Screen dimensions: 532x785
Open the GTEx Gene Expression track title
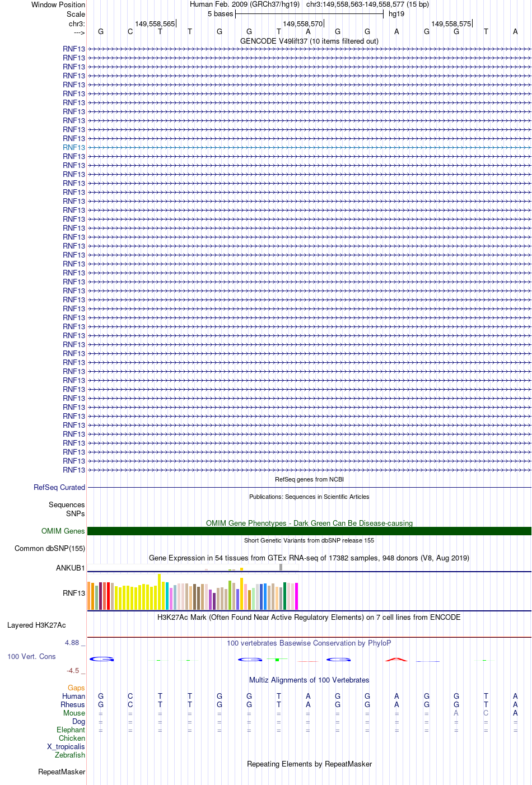[x=309, y=558]
